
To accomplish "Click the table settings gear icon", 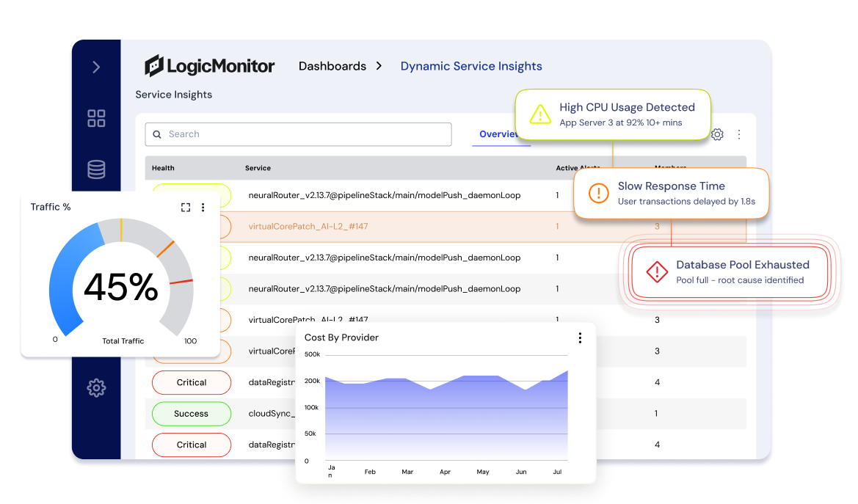I will click(x=717, y=135).
